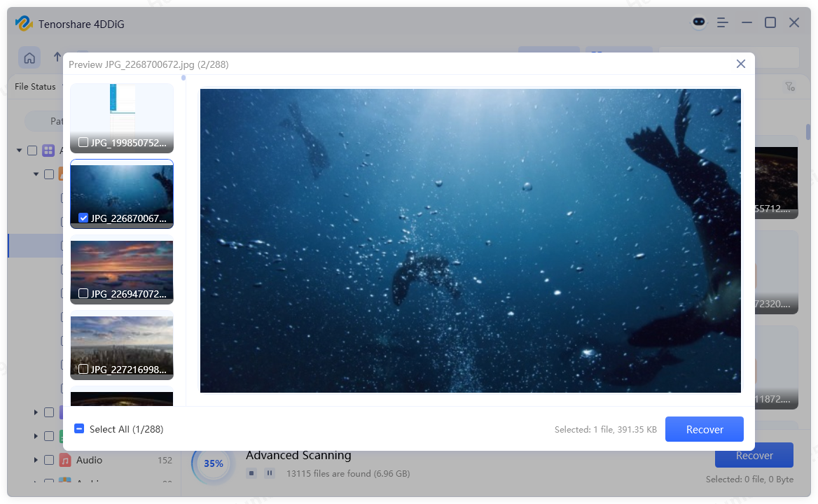
Task: Collapse the top-level tree node in sidebar
Action: [x=19, y=150]
